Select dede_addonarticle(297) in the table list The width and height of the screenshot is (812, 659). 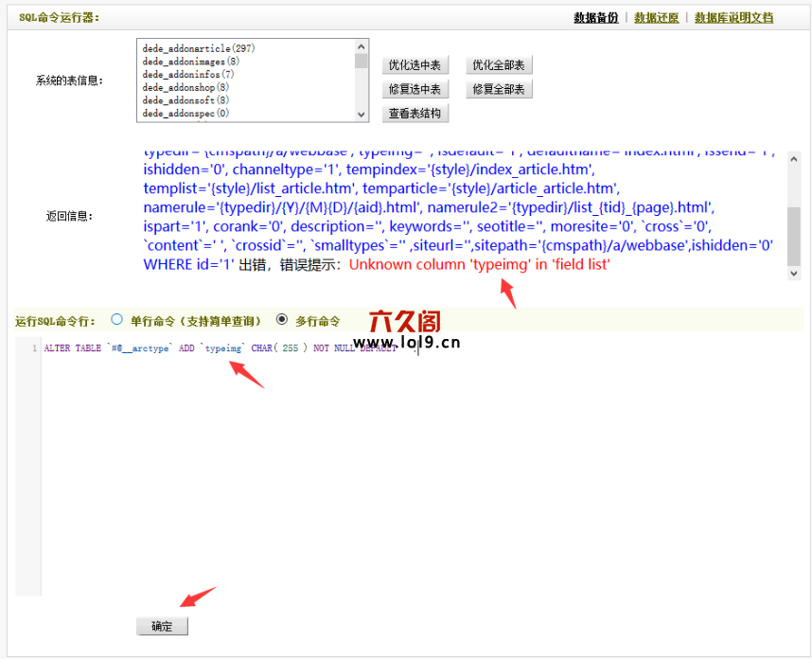click(199, 47)
